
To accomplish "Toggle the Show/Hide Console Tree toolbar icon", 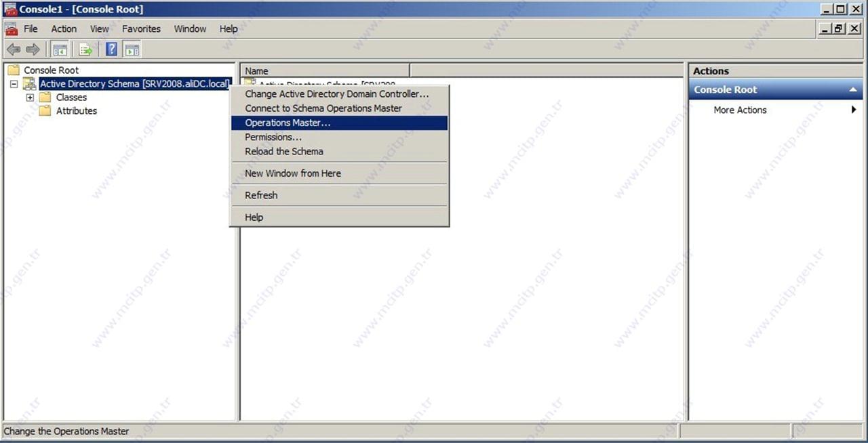I will click(x=60, y=49).
